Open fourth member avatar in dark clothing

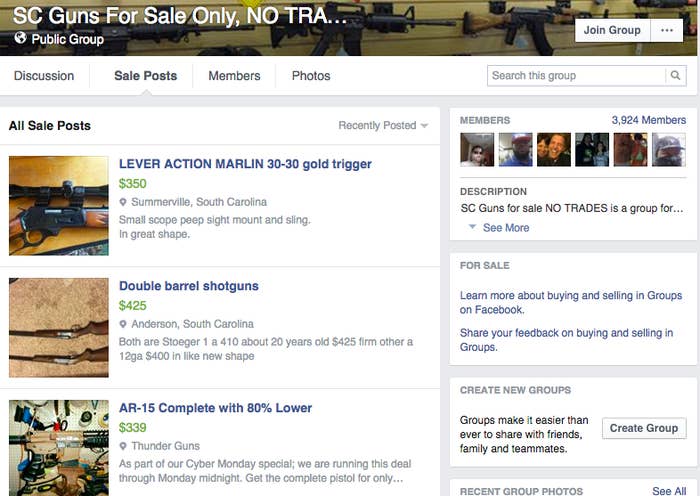(592, 150)
